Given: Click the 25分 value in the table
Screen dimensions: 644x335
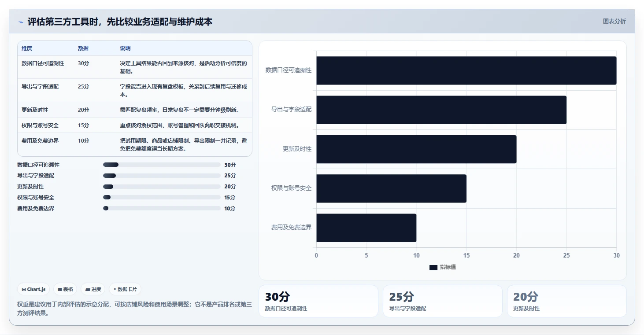Looking at the screenshot, I should [83, 87].
